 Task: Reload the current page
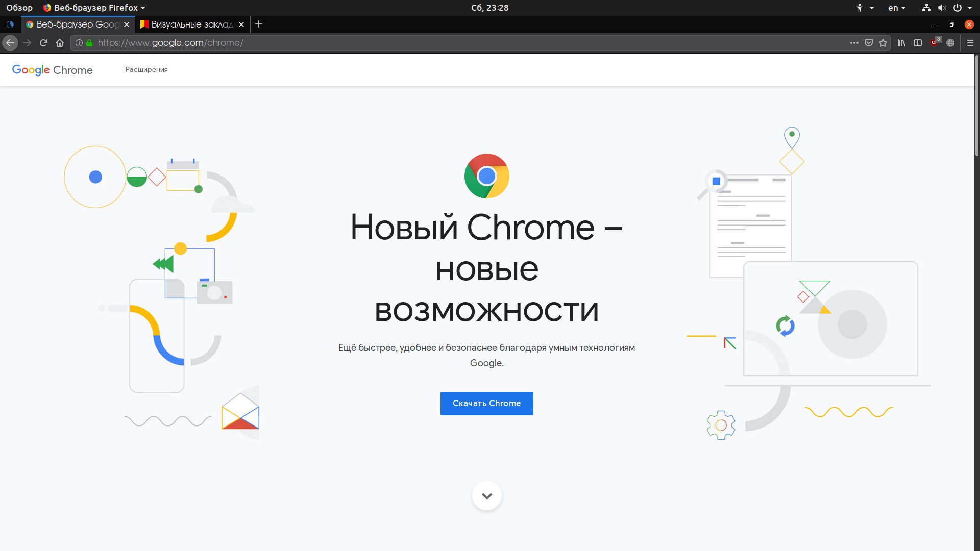point(43,43)
